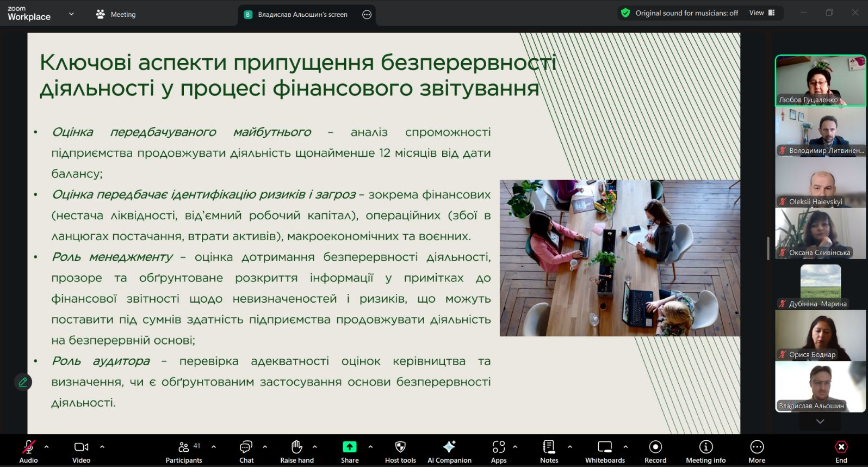Select the Meeting tab
The image size is (868, 467).
coord(116,14)
